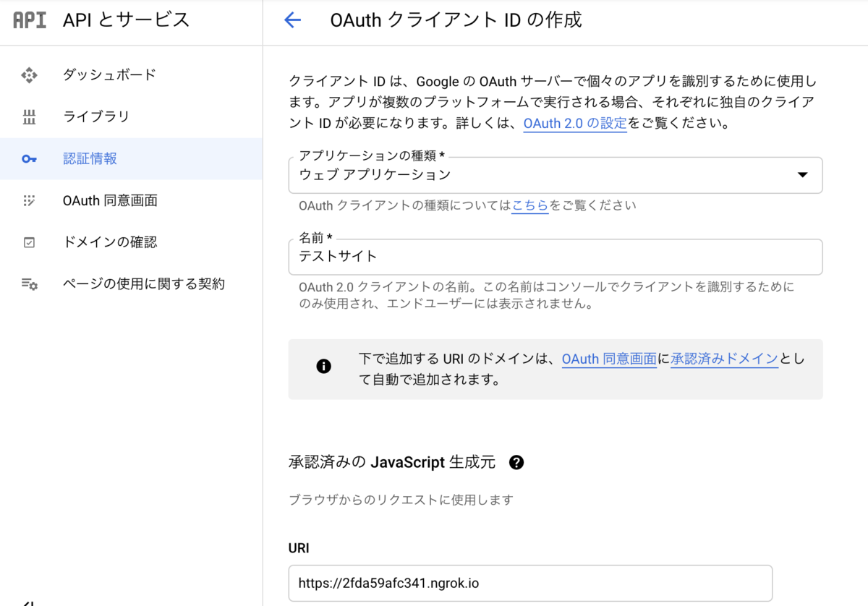Image resolution: width=868 pixels, height=606 pixels.
Task: Click the key icon for 認証情報
Action: click(29, 158)
